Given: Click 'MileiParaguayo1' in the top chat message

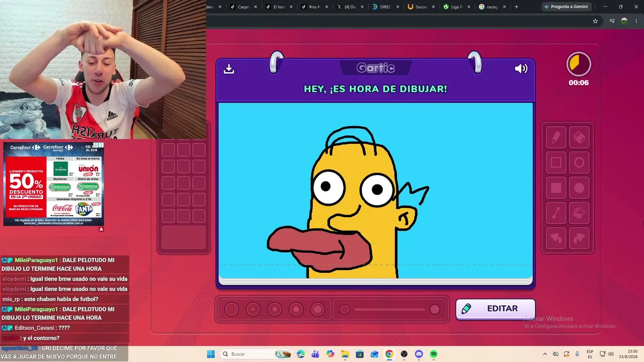Looking at the screenshot, I should (x=36, y=260).
